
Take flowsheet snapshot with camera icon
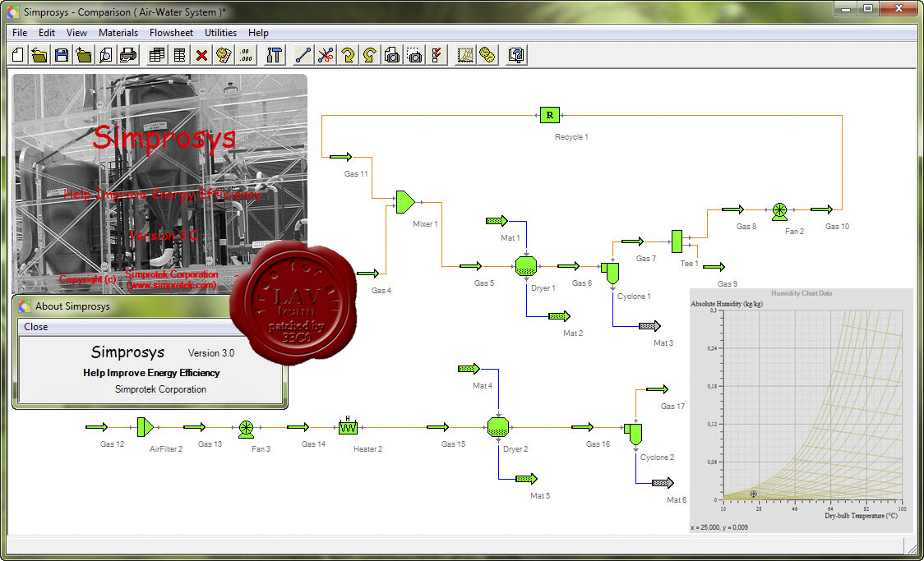click(x=392, y=55)
